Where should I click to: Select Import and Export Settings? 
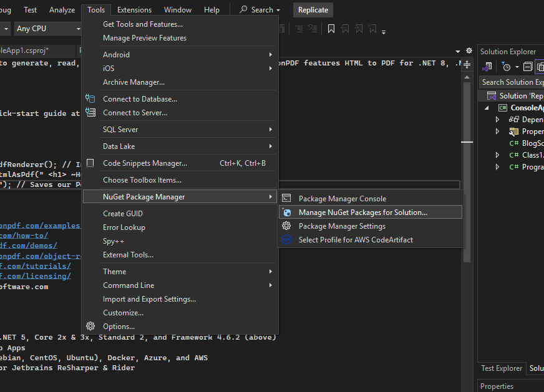(x=180, y=299)
